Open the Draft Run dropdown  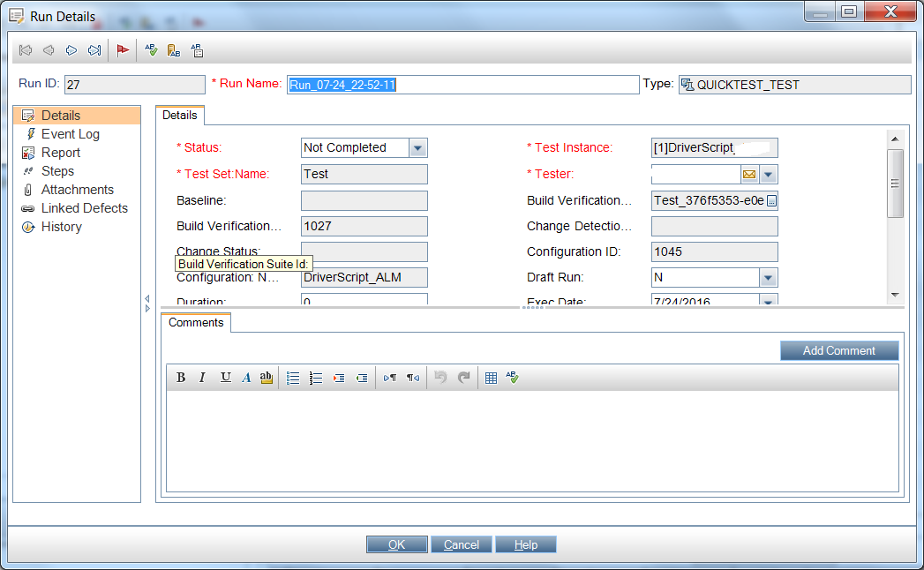[767, 277]
